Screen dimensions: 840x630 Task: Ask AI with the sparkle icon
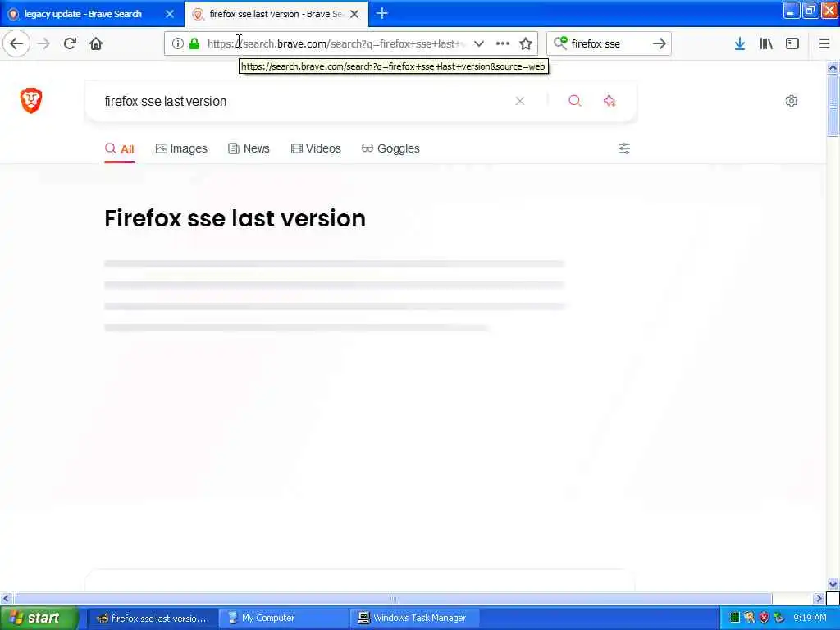(x=609, y=101)
